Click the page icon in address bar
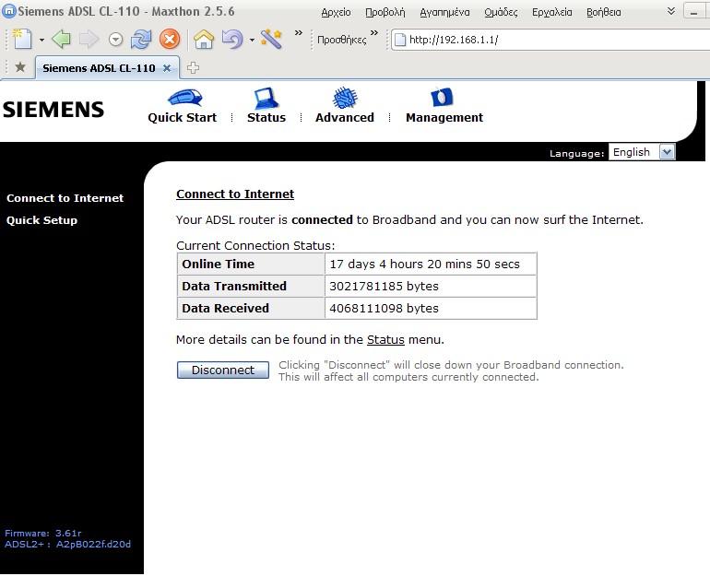The image size is (710, 588). point(400,40)
